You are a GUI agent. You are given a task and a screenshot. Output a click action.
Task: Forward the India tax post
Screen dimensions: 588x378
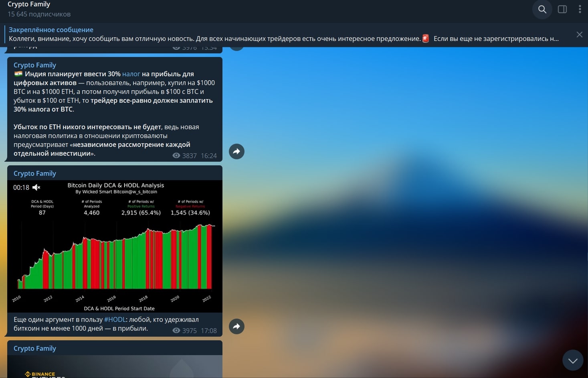click(x=236, y=152)
